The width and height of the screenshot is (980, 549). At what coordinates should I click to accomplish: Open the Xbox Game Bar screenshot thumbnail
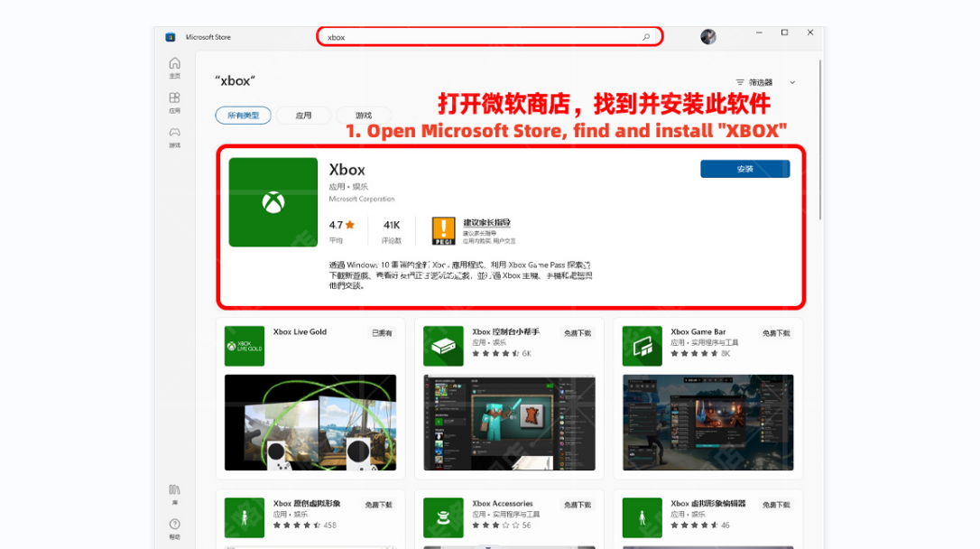708,422
